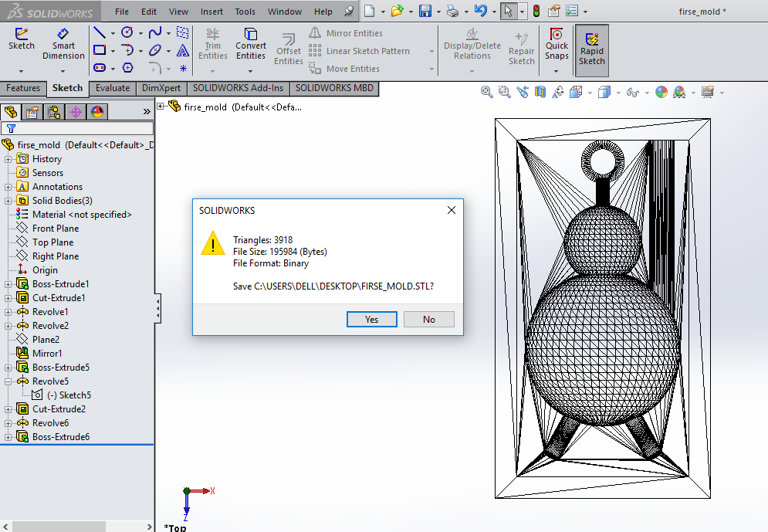Image resolution: width=768 pixels, height=532 pixels.
Task: Select the Straight Slot tool
Action: [100, 68]
